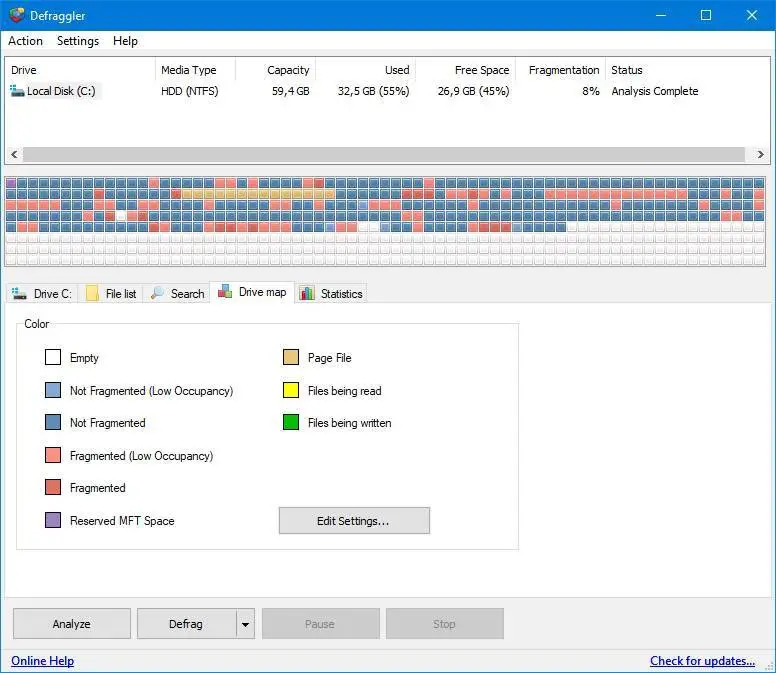Click the 26,9 GB (45%) free space value
The width and height of the screenshot is (776, 673).
click(474, 91)
